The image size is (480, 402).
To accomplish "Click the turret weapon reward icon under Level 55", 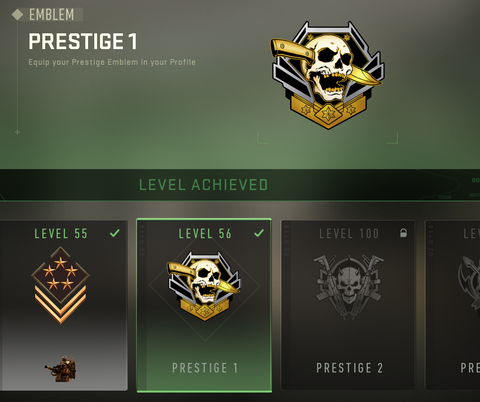I will click(x=61, y=369).
